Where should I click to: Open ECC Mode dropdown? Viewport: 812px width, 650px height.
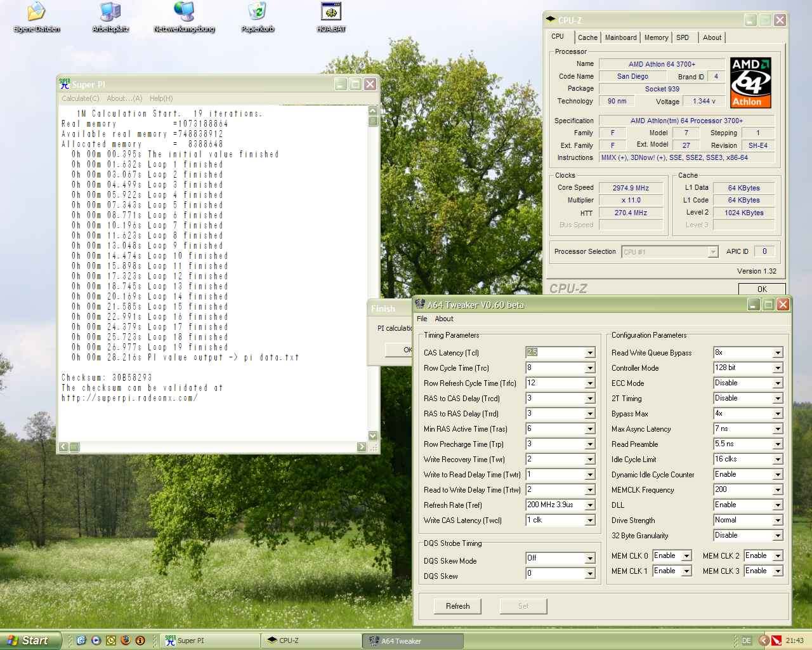pos(778,383)
